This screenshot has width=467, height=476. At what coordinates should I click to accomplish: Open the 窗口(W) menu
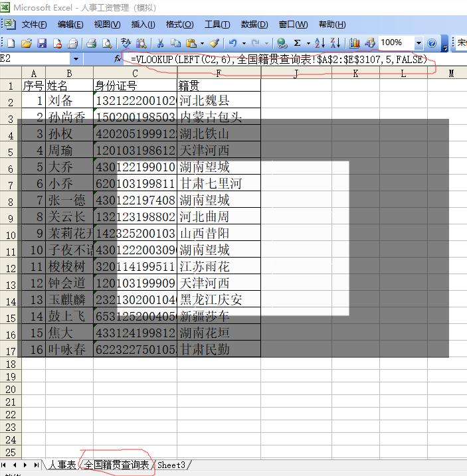tap(293, 25)
